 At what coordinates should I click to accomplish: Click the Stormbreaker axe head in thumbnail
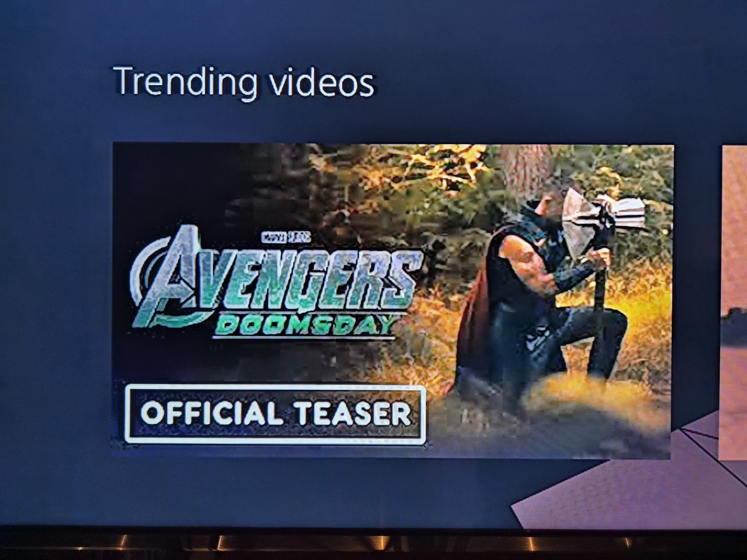coord(605,215)
